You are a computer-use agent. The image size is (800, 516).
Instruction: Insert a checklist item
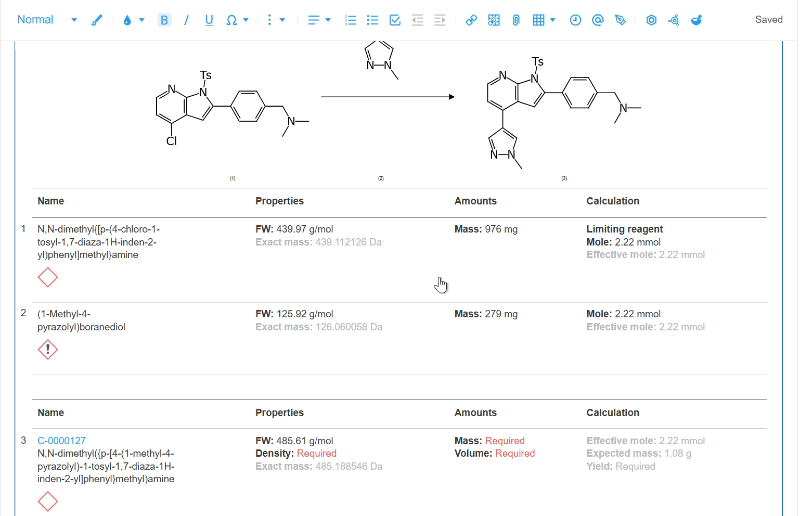pyautogui.click(x=395, y=20)
